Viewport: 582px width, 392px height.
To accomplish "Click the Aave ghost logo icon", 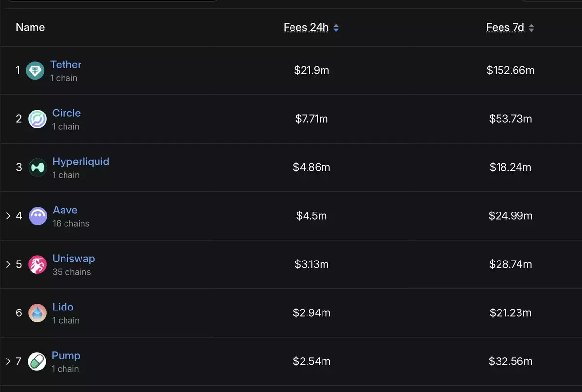I will point(38,216).
